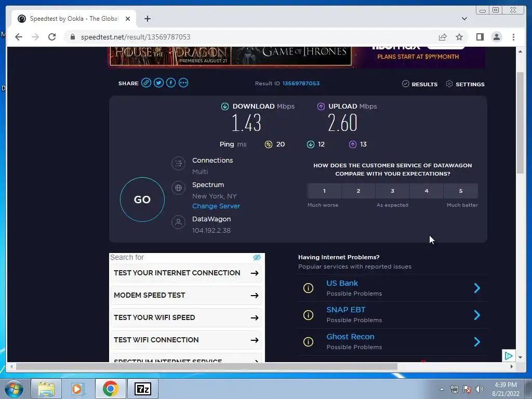Open the taskbar clock showing 4:39 PM

[x=506, y=389]
